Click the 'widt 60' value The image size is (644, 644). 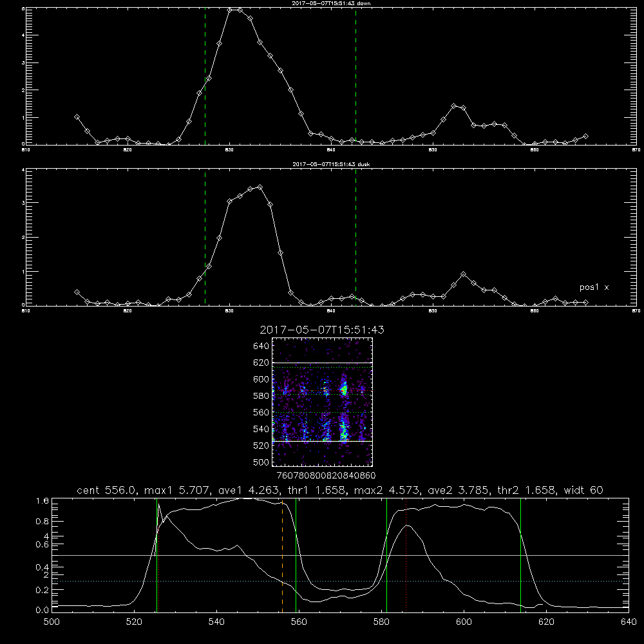tap(583, 490)
